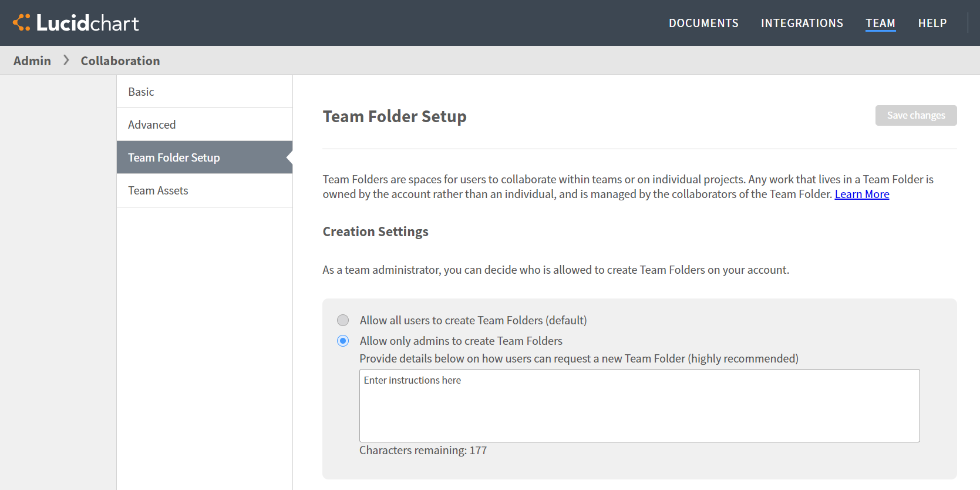Click the instructions text area
The height and width of the screenshot is (490, 980).
[639, 405]
